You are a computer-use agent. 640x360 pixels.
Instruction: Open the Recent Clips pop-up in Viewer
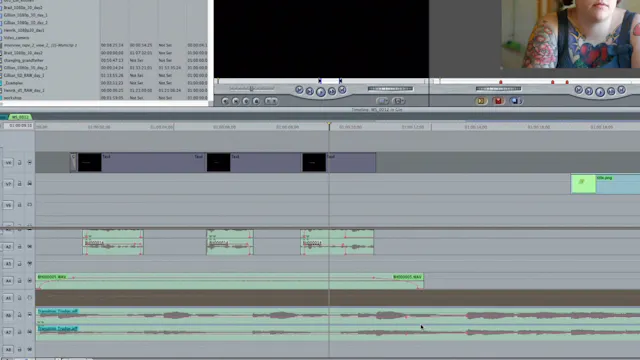[382, 101]
